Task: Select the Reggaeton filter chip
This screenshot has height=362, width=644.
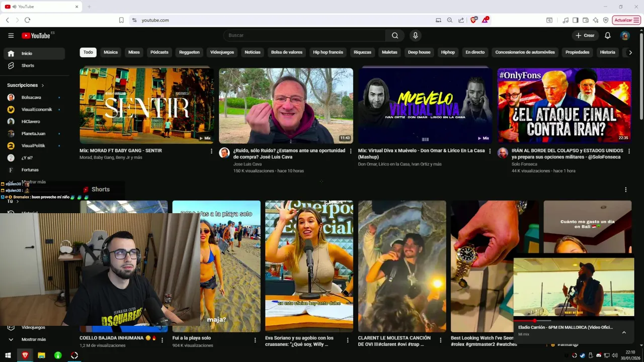Action: click(189, 52)
